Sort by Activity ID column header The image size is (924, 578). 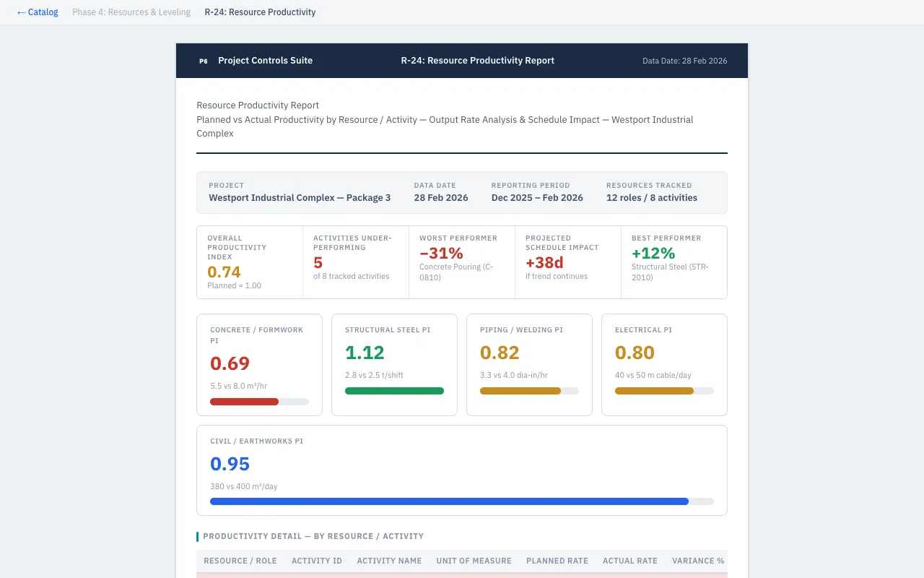coord(316,561)
